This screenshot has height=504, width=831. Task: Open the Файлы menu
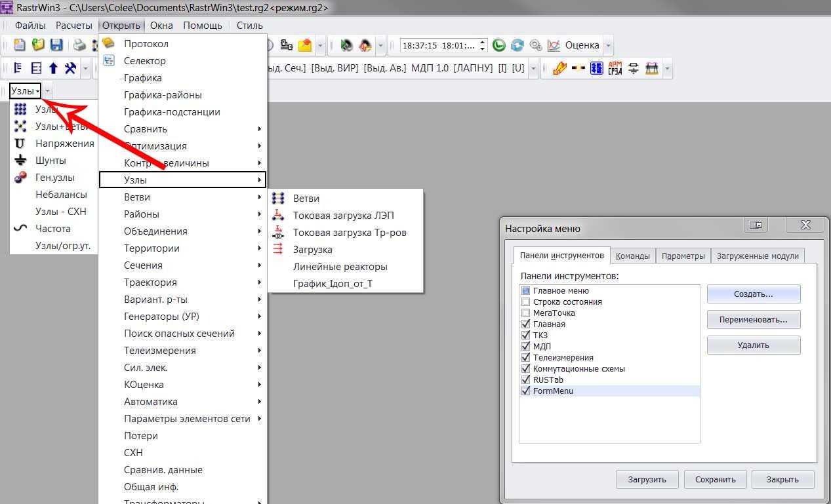[30, 26]
